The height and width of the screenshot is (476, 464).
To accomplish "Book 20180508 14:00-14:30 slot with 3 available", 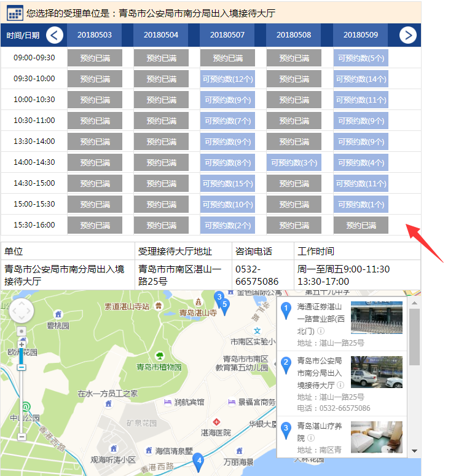I will (x=294, y=163).
